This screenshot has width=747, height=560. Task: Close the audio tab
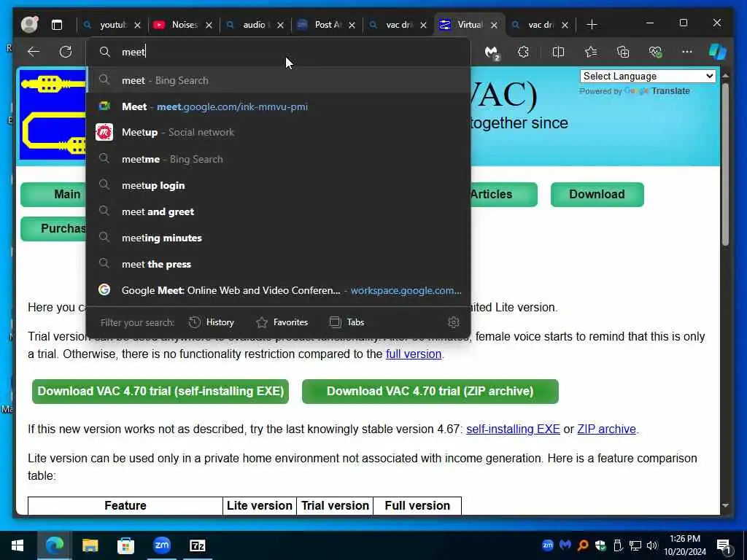click(x=280, y=25)
